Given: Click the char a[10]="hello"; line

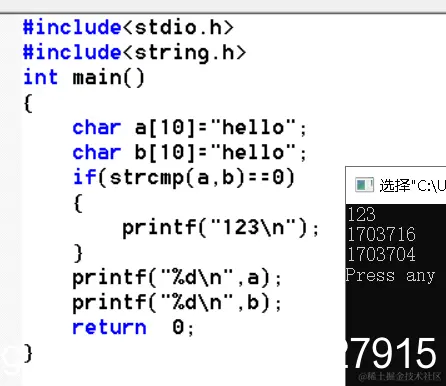Looking at the screenshot, I should pos(189,128).
